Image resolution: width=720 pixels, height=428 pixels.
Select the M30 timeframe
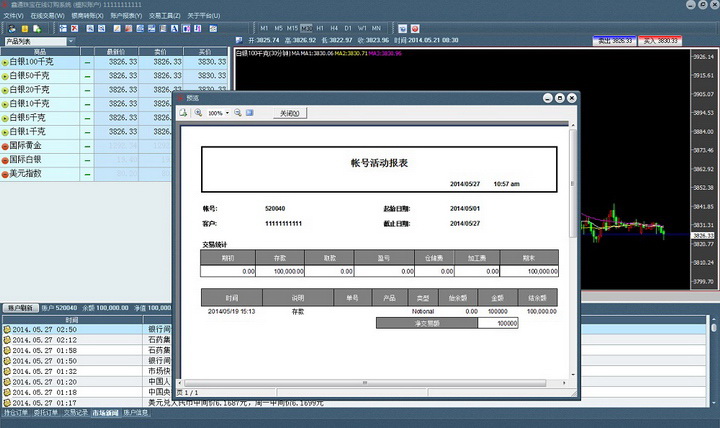pos(306,28)
